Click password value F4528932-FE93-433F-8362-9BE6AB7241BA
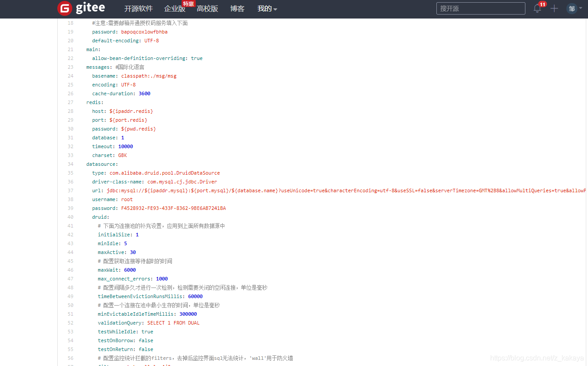Viewport: 588px width, 366px height. tap(173, 208)
